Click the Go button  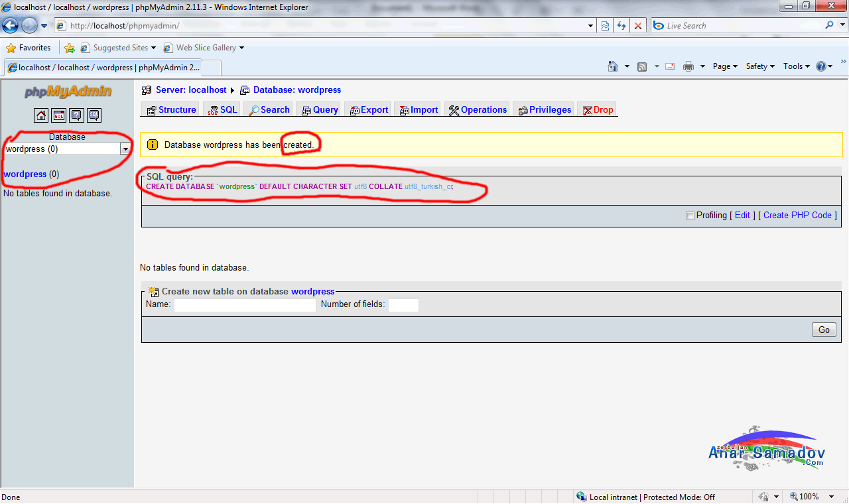(x=824, y=330)
